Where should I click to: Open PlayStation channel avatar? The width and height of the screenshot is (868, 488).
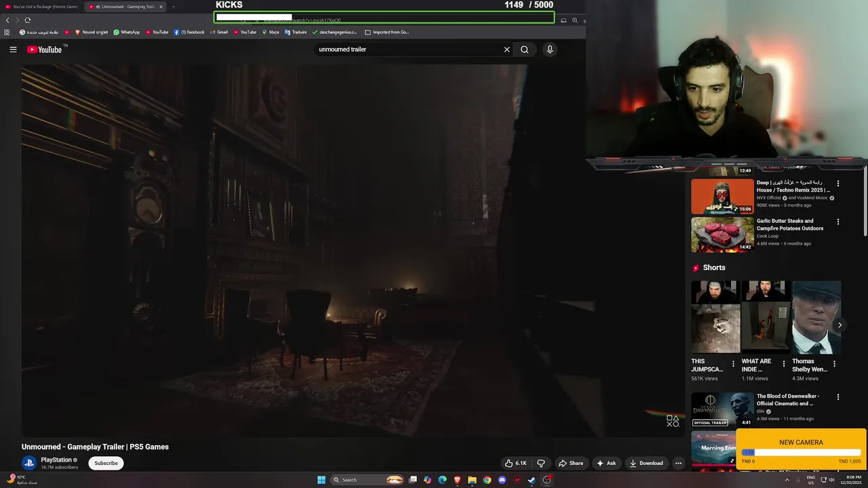(28, 463)
